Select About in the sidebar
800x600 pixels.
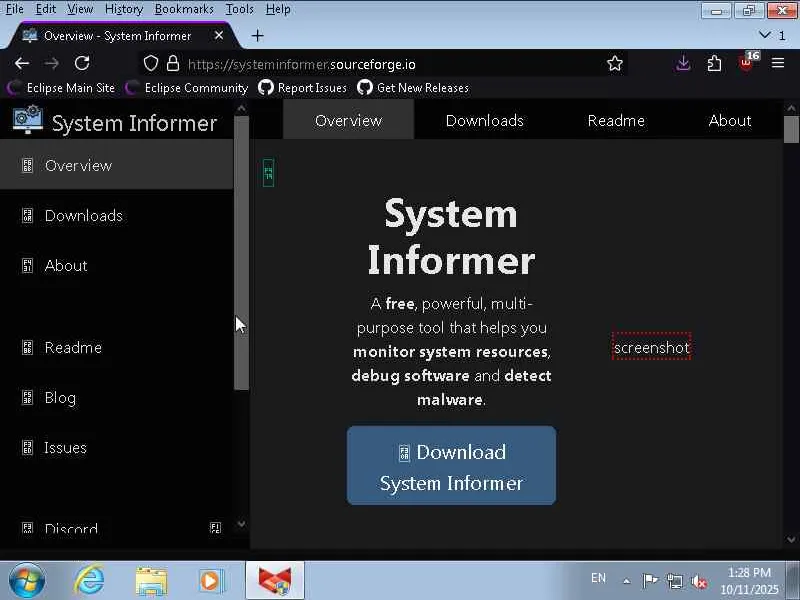click(x=116, y=265)
